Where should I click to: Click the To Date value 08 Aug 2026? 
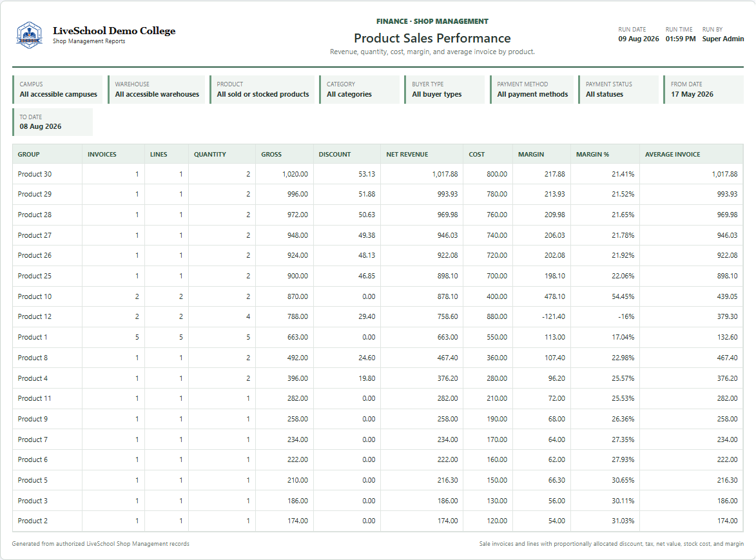click(41, 127)
